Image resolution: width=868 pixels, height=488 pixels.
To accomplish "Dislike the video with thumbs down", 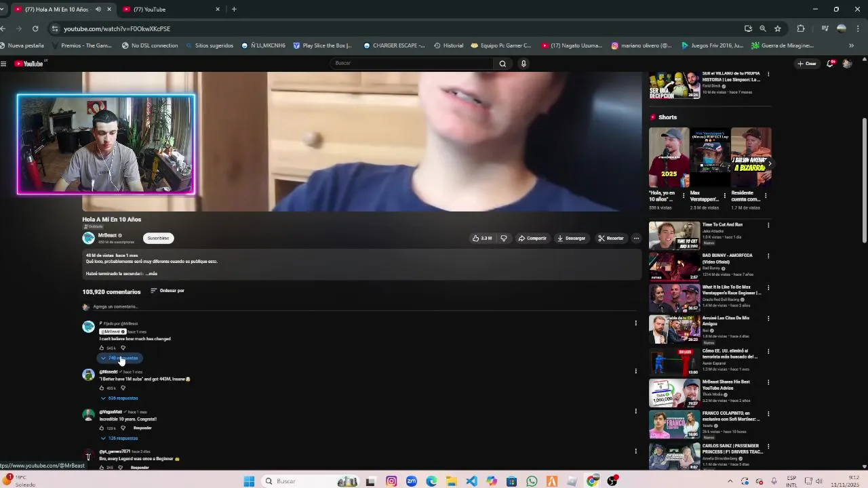I will tap(503, 239).
